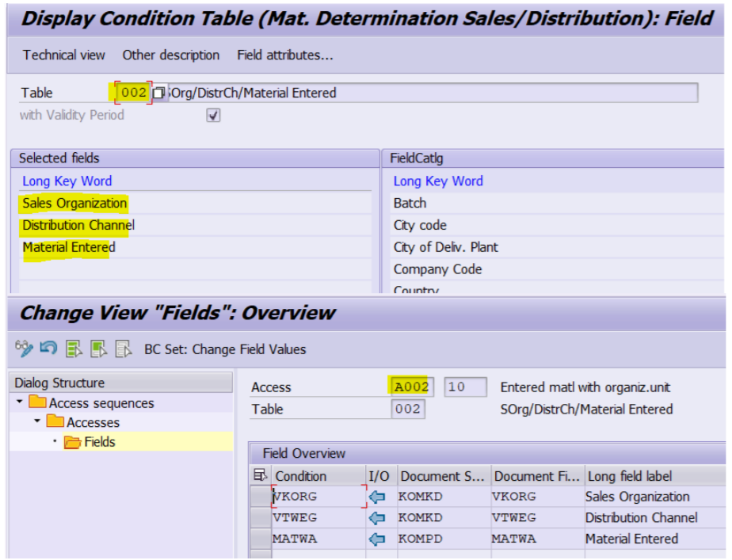
Task: Collapse the Access sequences tree node
Action: (19, 402)
